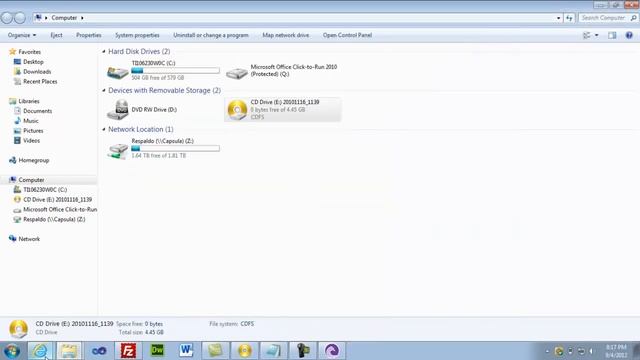Select the CD Drive (E:) disc icon

pyautogui.click(x=237, y=110)
